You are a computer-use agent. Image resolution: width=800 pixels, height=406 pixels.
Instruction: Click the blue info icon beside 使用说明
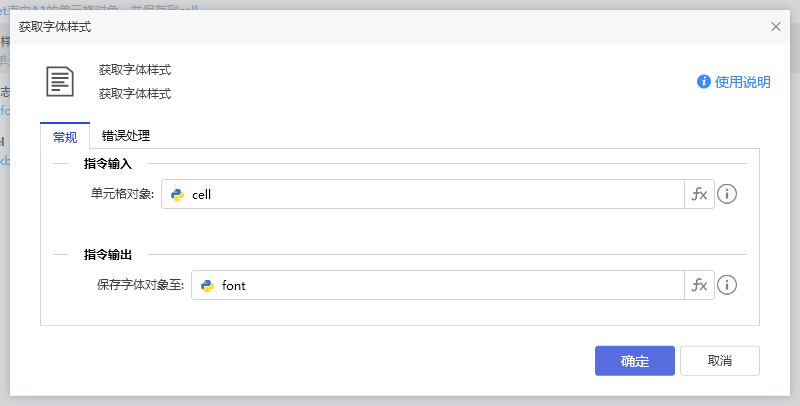click(x=704, y=82)
